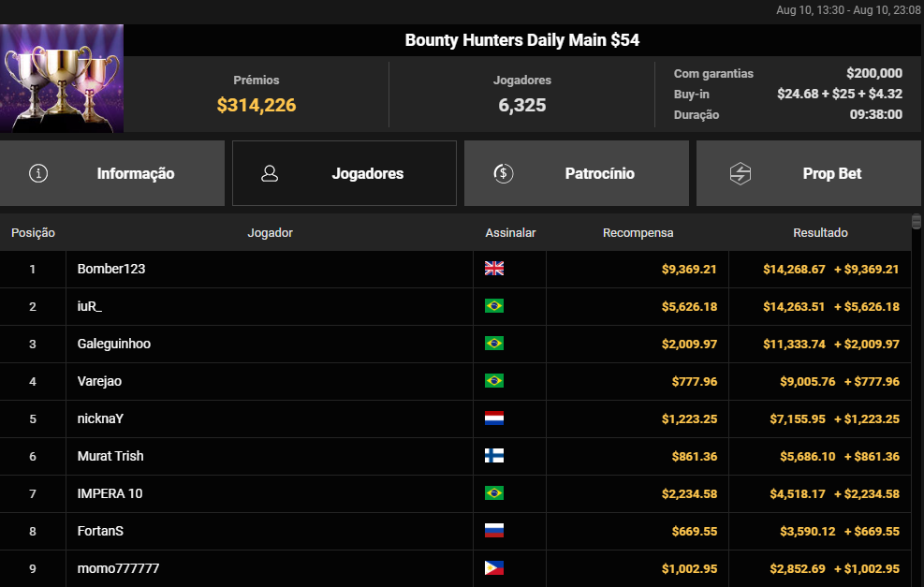Screen dimensions: 924x587
Task: Open the Informação tab
Action: click(x=112, y=173)
